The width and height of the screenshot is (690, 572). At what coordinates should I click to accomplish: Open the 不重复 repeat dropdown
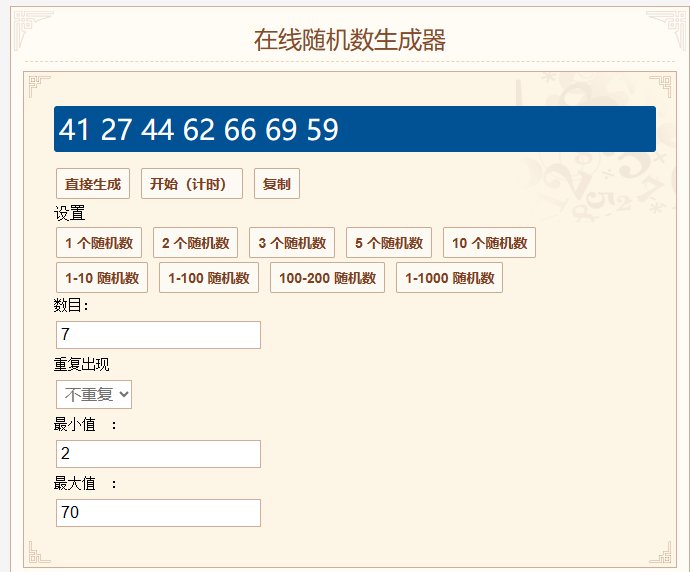click(94, 394)
